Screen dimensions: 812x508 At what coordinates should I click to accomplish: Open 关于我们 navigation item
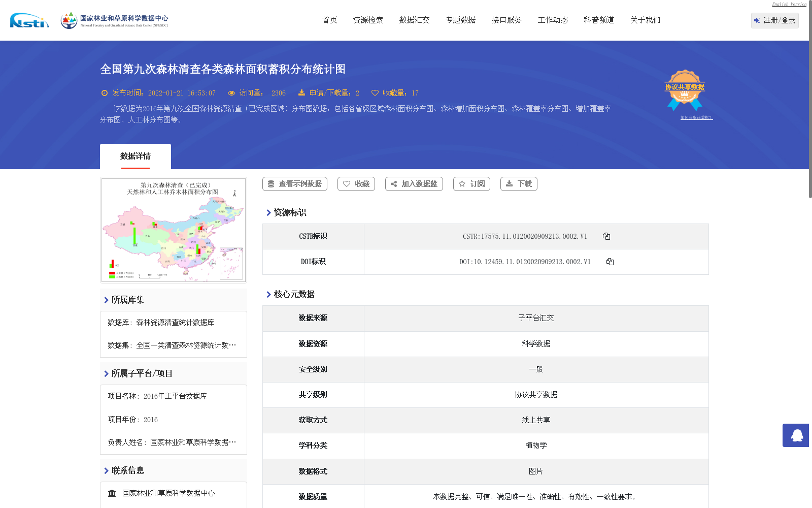tap(645, 20)
